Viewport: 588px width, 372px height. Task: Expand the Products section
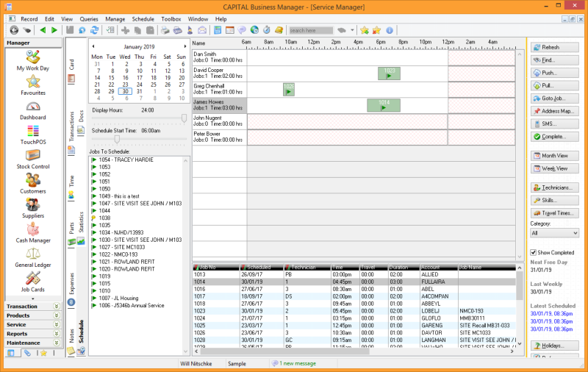[33, 315]
